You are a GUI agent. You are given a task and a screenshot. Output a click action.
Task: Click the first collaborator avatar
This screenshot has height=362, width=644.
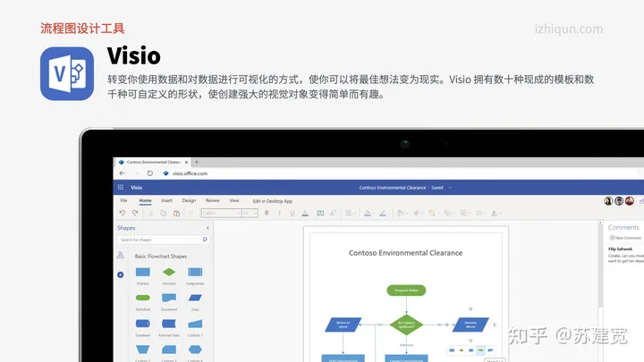[x=608, y=201]
